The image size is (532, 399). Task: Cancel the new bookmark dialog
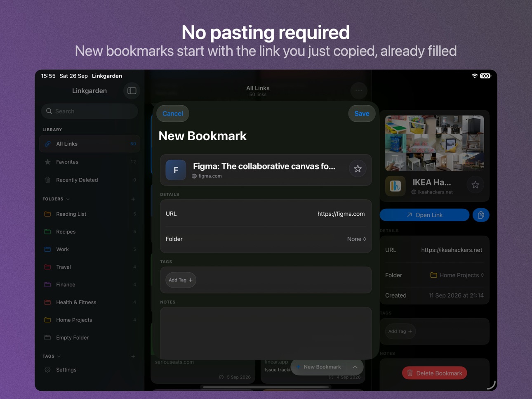[173, 113]
